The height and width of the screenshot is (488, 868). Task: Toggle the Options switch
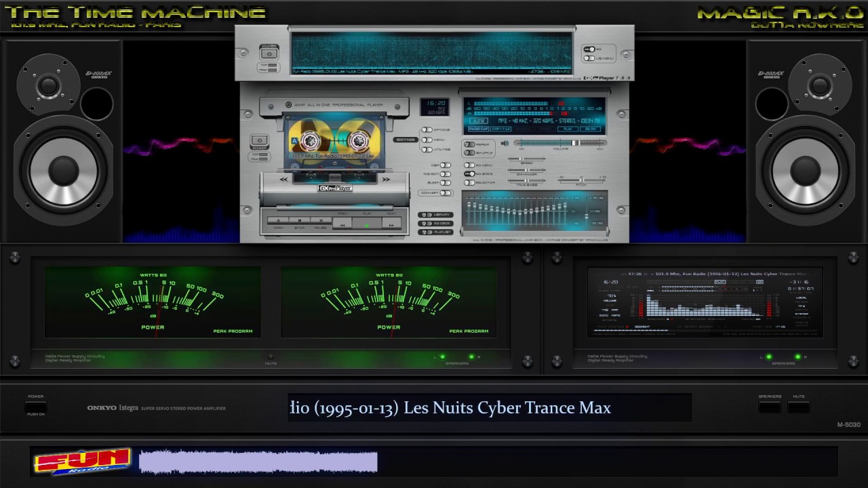pos(427,129)
